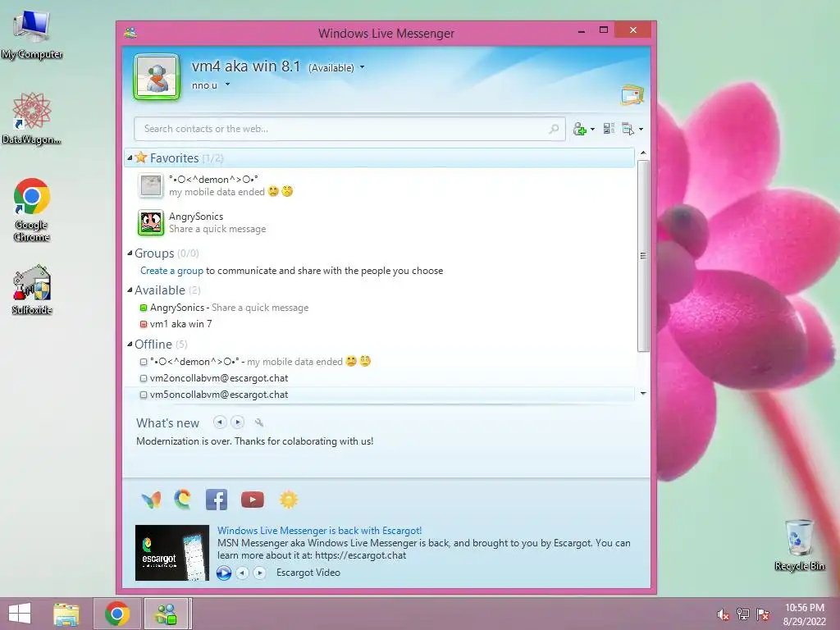The image size is (840, 630).
Task: Open the weather sun icon
Action: (x=288, y=500)
